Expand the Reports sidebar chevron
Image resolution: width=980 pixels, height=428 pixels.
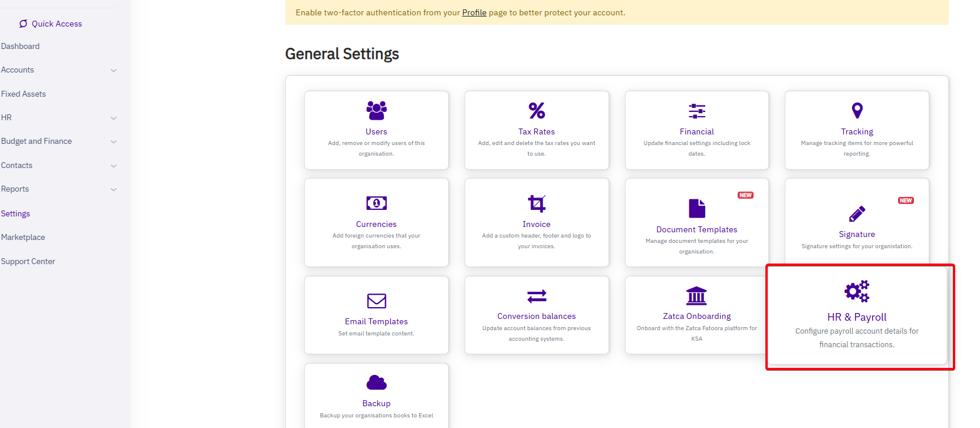[114, 189]
